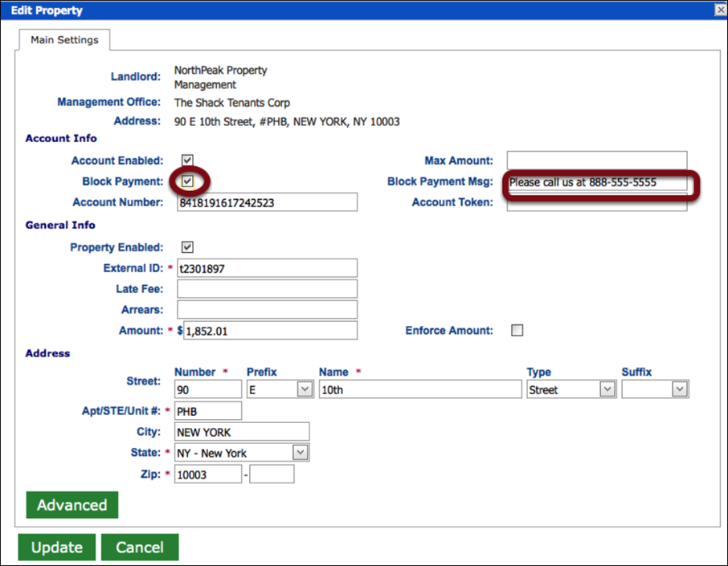Enable the Account Enabled checkbox

(188, 160)
